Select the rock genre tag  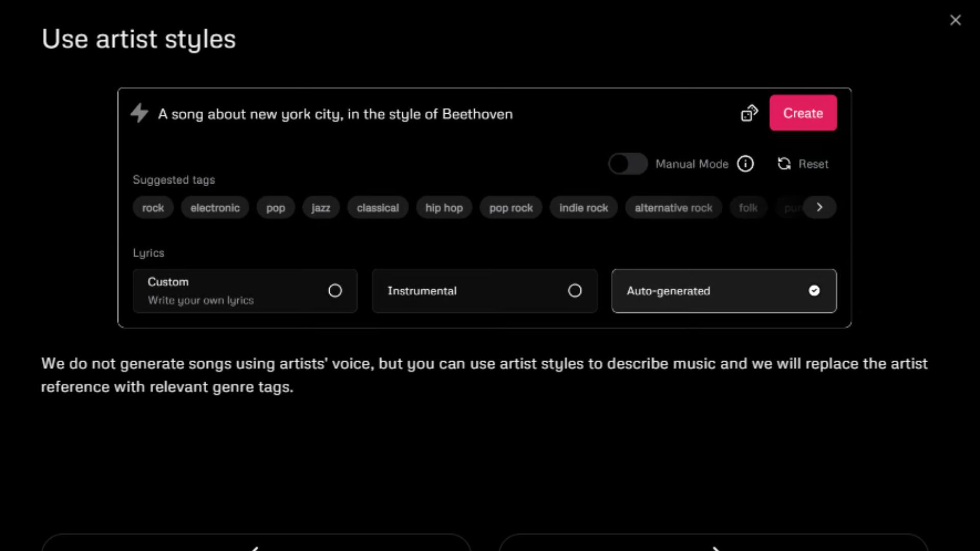(153, 207)
